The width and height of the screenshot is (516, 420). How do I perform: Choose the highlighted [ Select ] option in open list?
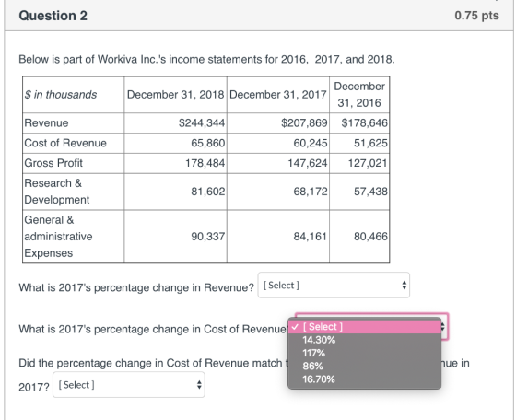tap(364, 327)
